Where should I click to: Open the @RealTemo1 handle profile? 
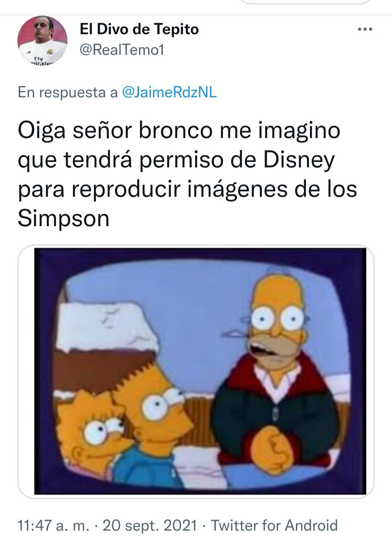coord(122,50)
